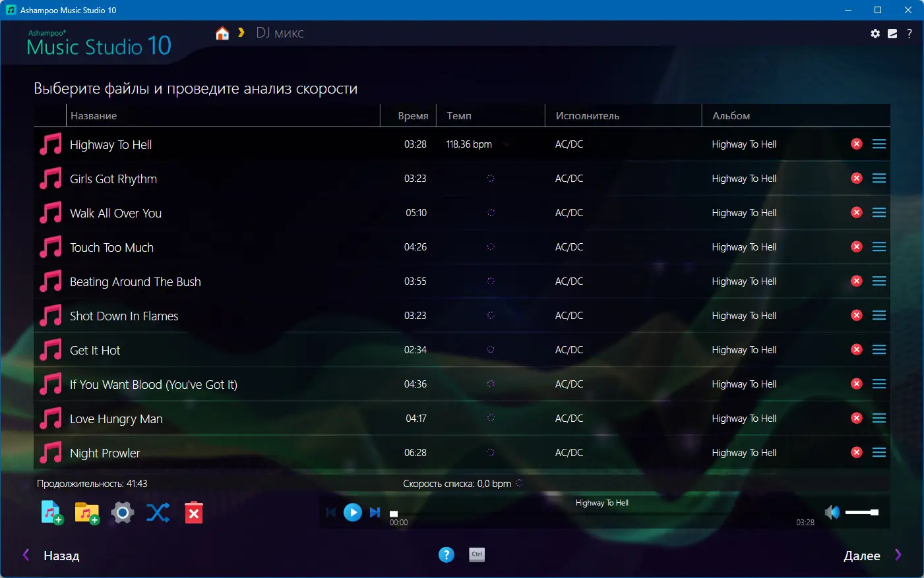Sort by the Темп column header
The image size is (924, 578).
pyautogui.click(x=491, y=115)
